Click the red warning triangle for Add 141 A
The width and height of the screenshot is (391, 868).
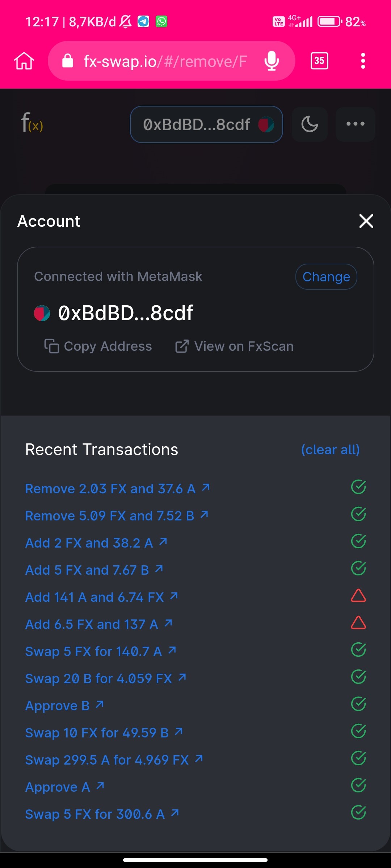click(358, 596)
